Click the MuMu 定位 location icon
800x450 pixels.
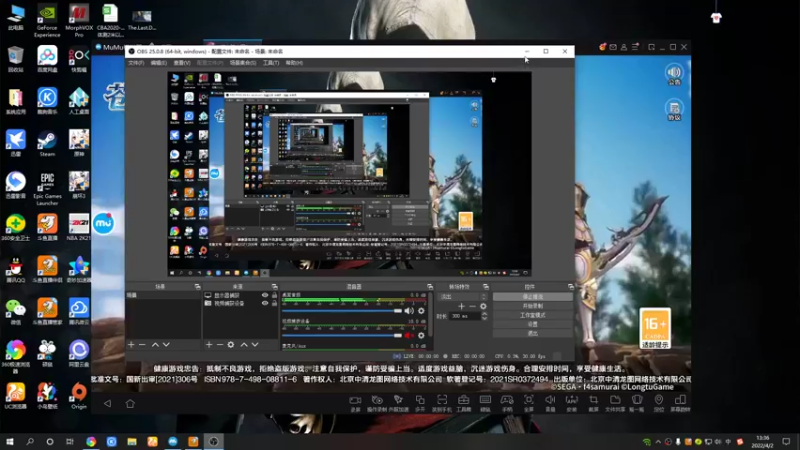[659, 403]
